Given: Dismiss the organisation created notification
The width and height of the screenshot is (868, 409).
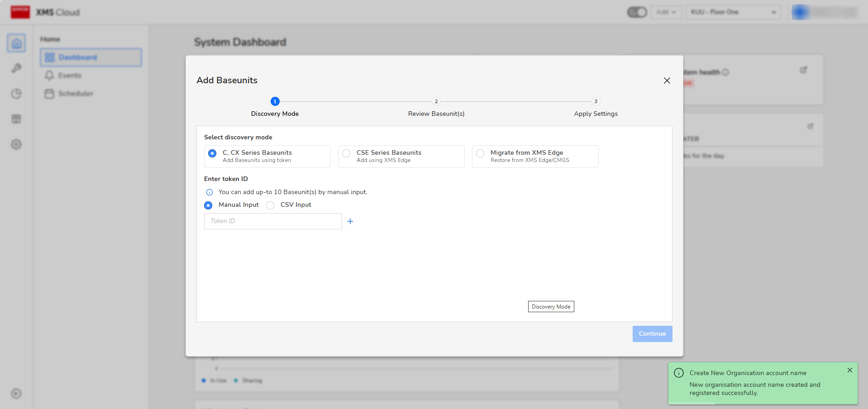Looking at the screenshot, I should tap(849, 370).
